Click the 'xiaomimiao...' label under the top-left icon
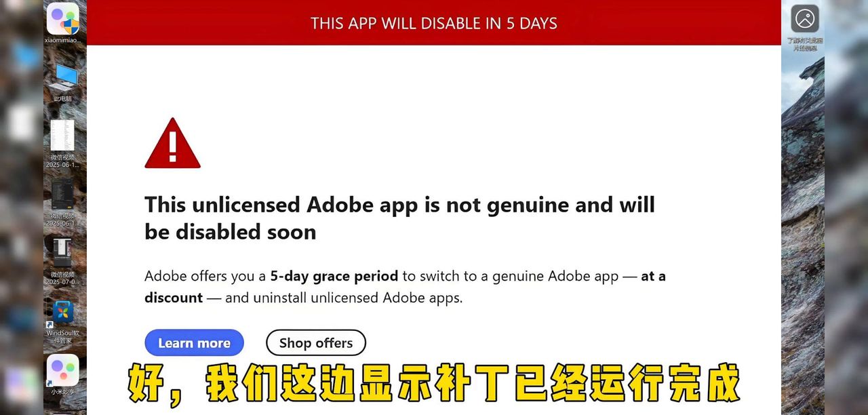Image resolution: width=868 pixels, height=415 pixels. tap(63, 40)
